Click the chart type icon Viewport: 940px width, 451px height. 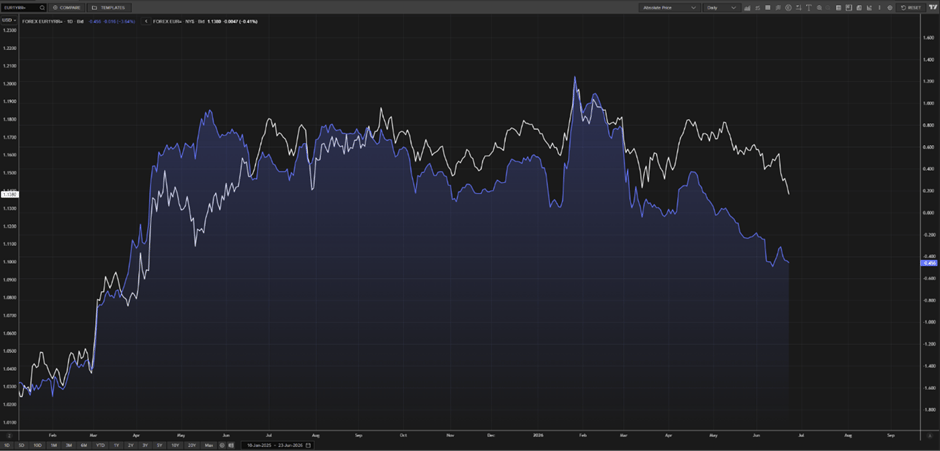(747, 8)
